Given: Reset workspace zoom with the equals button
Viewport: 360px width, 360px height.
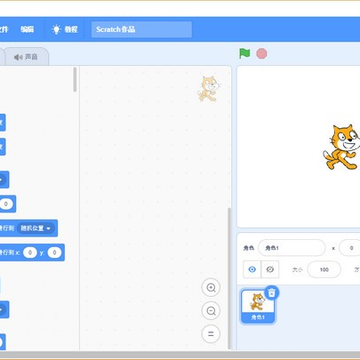Looking at the screenshot, I should 211,334.
